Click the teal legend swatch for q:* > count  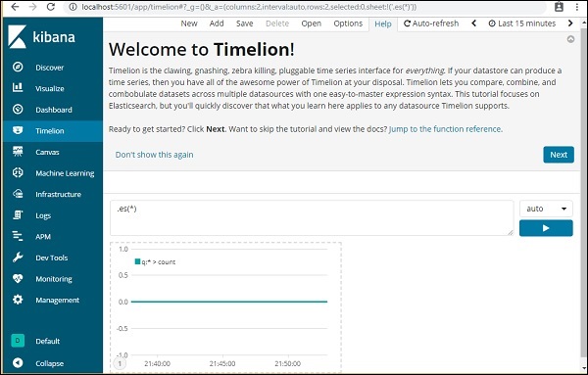(x=137, y=261)
